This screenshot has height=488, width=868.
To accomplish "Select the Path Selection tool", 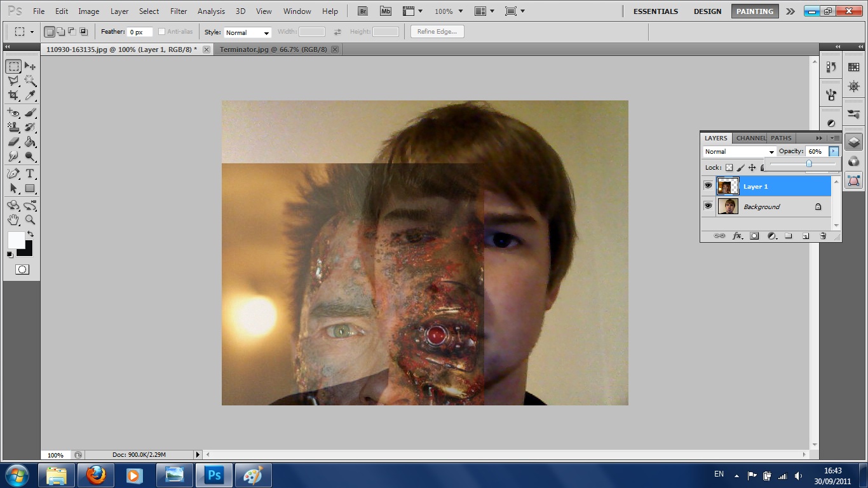I will point(13,189).
